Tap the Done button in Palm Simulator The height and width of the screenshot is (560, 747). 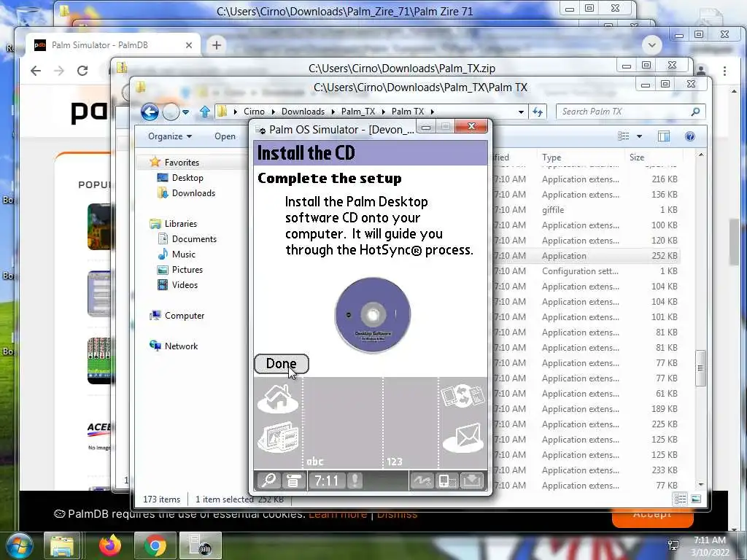pyautogui.click(x=281, y=364)
